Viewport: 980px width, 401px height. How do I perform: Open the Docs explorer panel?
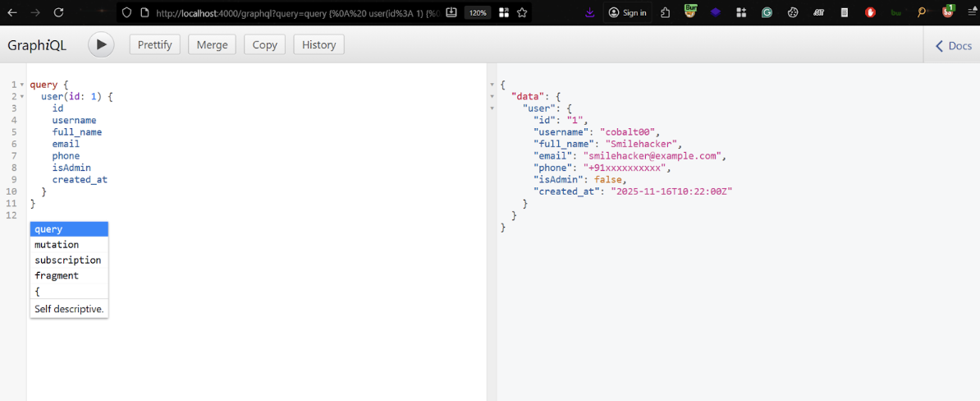953,46
